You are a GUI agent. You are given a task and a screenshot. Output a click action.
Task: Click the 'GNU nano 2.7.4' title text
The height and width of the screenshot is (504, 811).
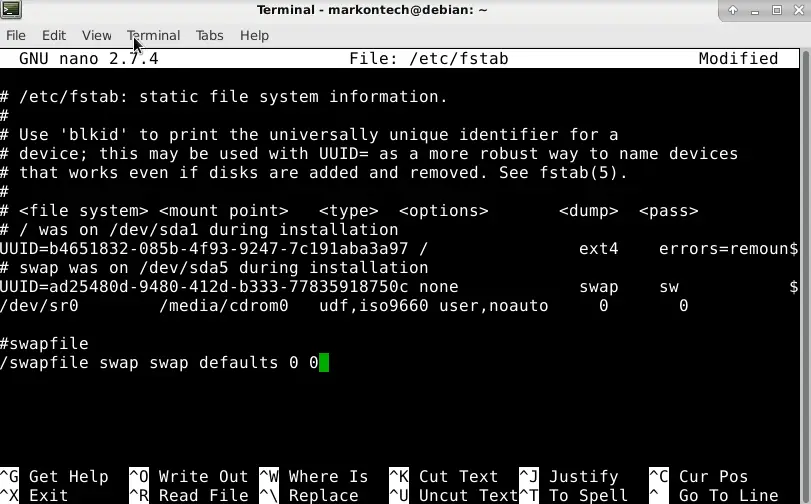click(x=88, y=58)
